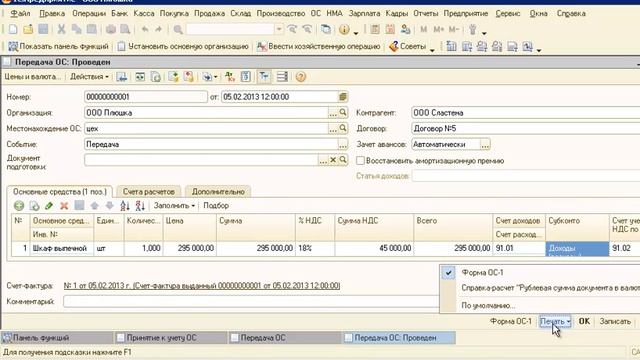Click the Copy row icon in table toolbar
The image size is (640, 360).
(34, 206)
